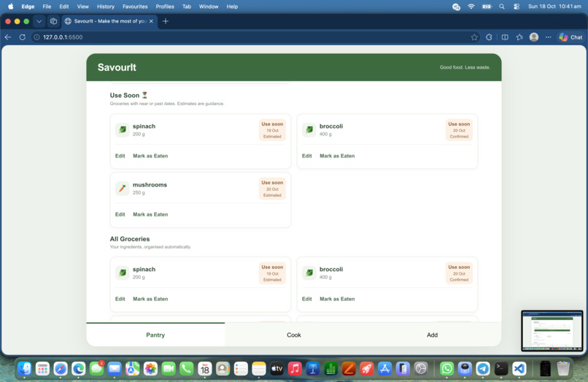Open Photos from the Dock
The image size is (588, 382).
click(150, 369)
